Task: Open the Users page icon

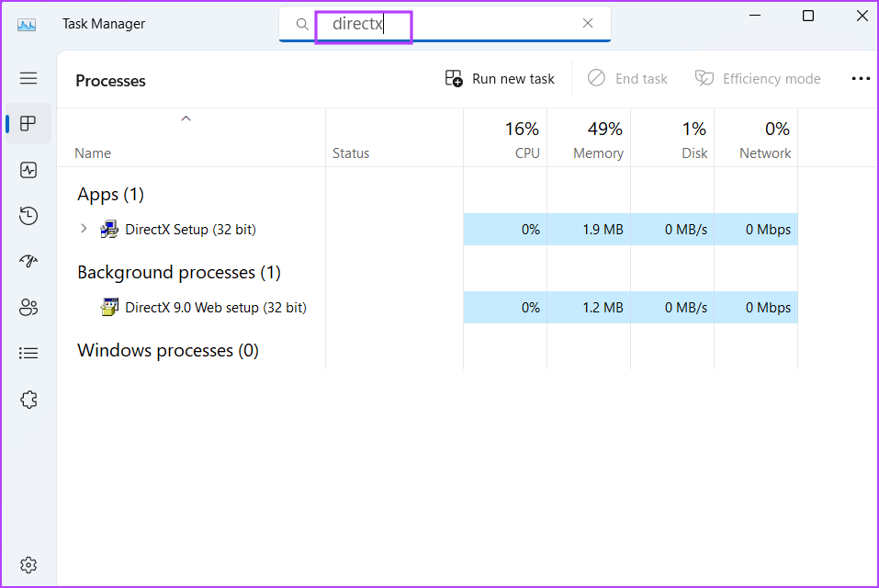Action: [x=28, y=307]
